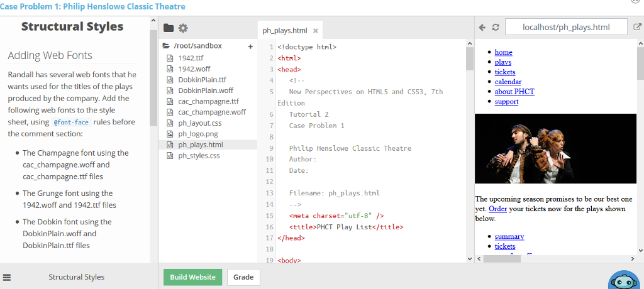Click the localhost/ph_plays.html address field

[x=566, y=28]
